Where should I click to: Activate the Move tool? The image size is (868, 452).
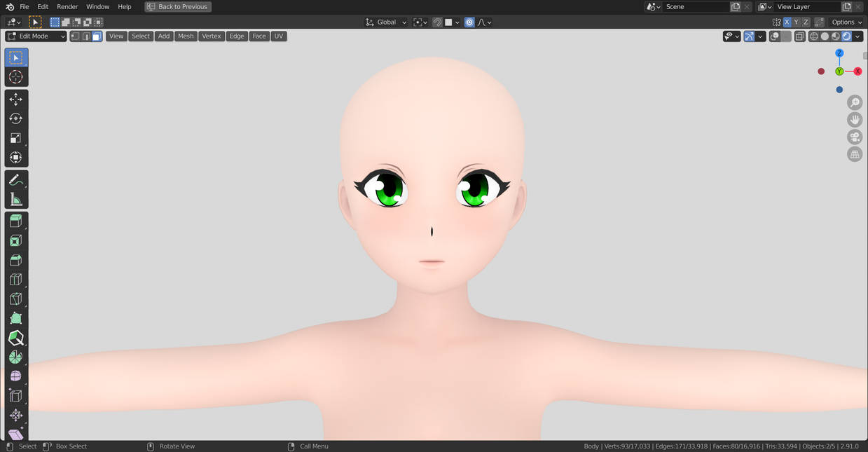pyautogui.click(x=16, y=100)
